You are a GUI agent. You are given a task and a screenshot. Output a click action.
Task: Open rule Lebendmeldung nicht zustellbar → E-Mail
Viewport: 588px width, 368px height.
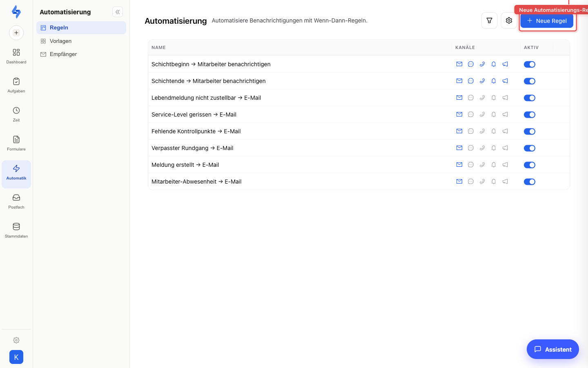tap(206, 98)
